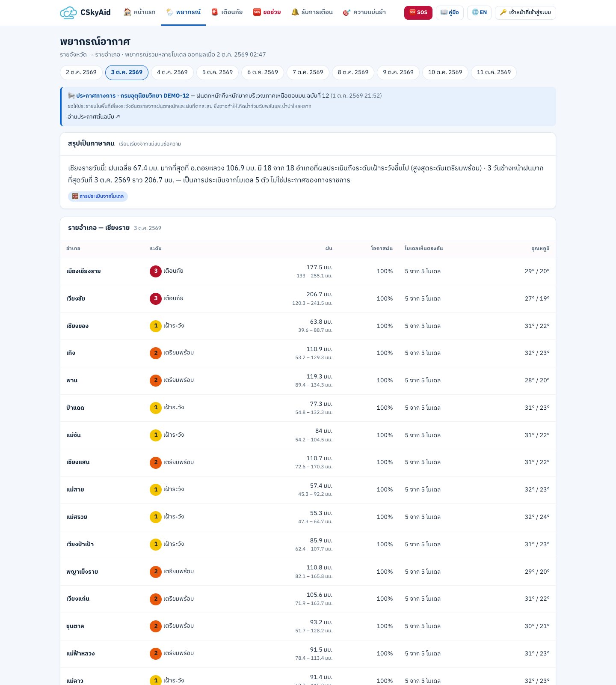This screenshot has height=685, width=616.
Task: Go to the เตือนภัย warnings menu
Action: [x=227, y=12]
